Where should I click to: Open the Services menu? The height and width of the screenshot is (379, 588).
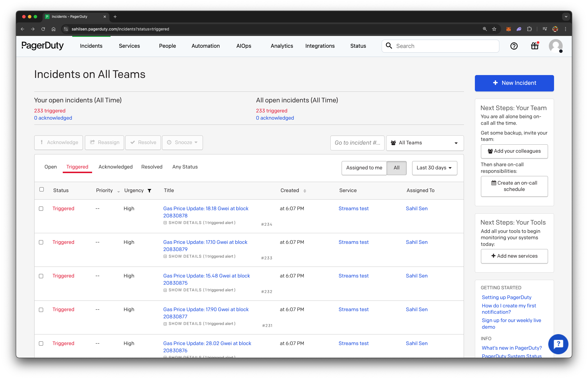(129, 46)
